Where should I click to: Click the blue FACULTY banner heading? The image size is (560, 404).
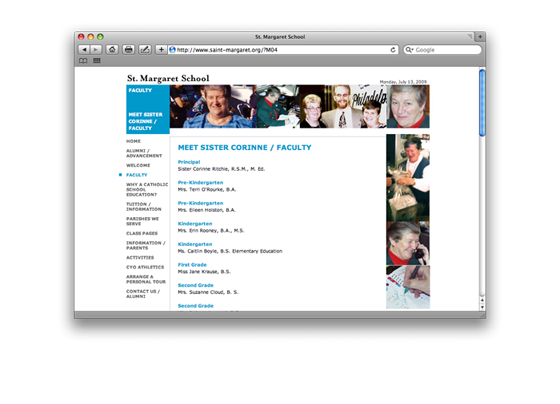[x=140, y=90]
